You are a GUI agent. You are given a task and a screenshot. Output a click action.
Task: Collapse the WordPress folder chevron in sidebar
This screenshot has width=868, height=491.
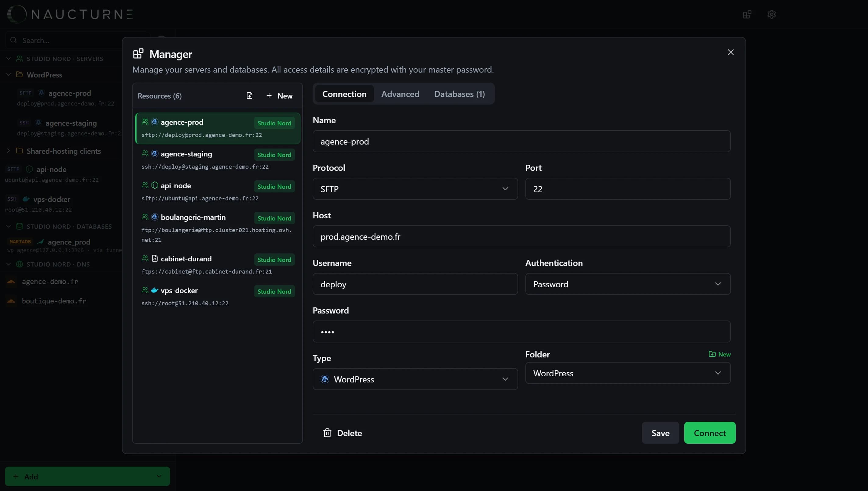click(9, 74)
